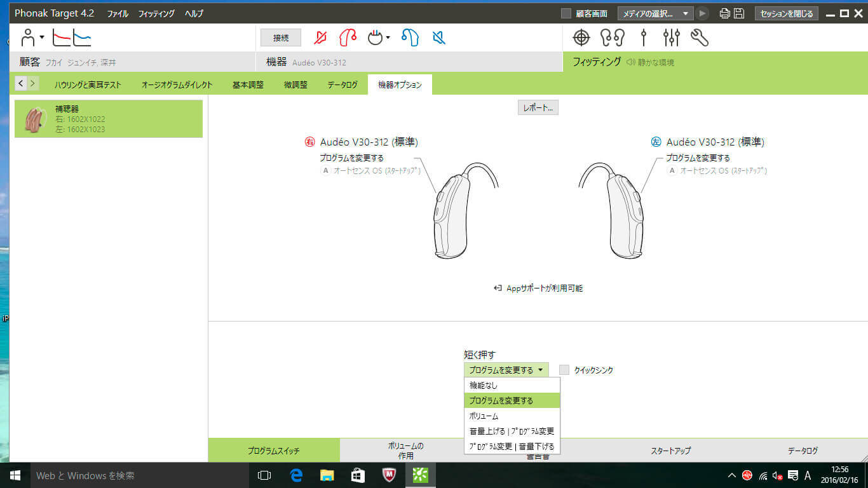Switch to 微調整 tab
Screen dimensions: 868x488
[x=295, y=85]
